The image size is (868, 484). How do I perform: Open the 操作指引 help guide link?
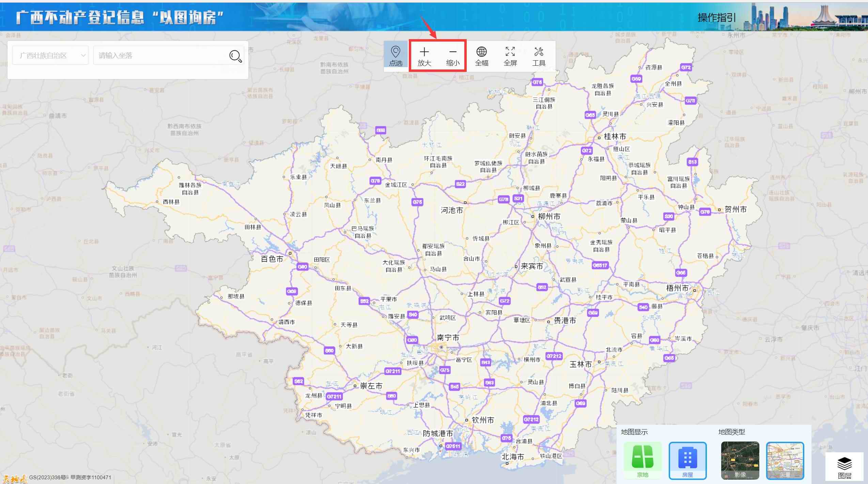pyautogui.click(x=717, y=18)
